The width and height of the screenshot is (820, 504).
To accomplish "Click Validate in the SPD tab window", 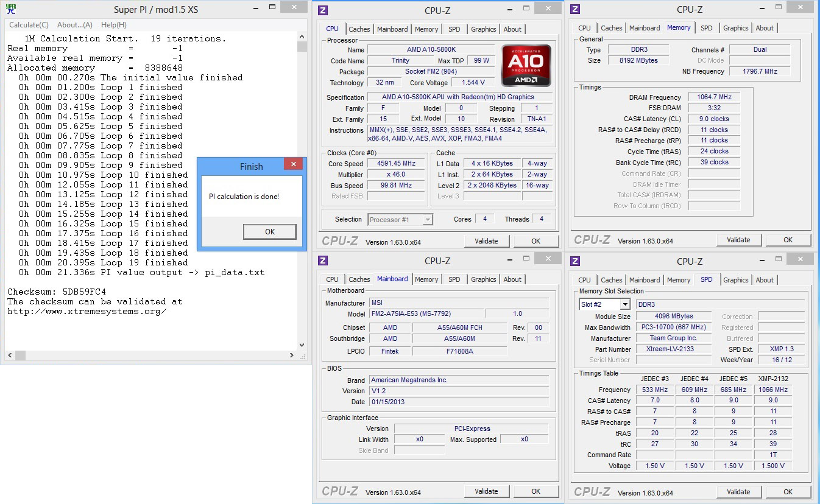I will click(738, 492).
